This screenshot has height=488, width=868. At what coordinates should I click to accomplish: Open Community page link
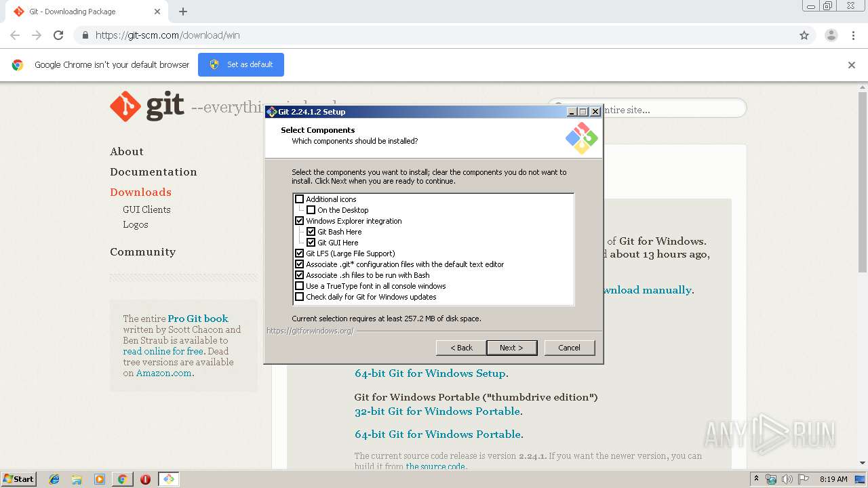pos(142,252)
